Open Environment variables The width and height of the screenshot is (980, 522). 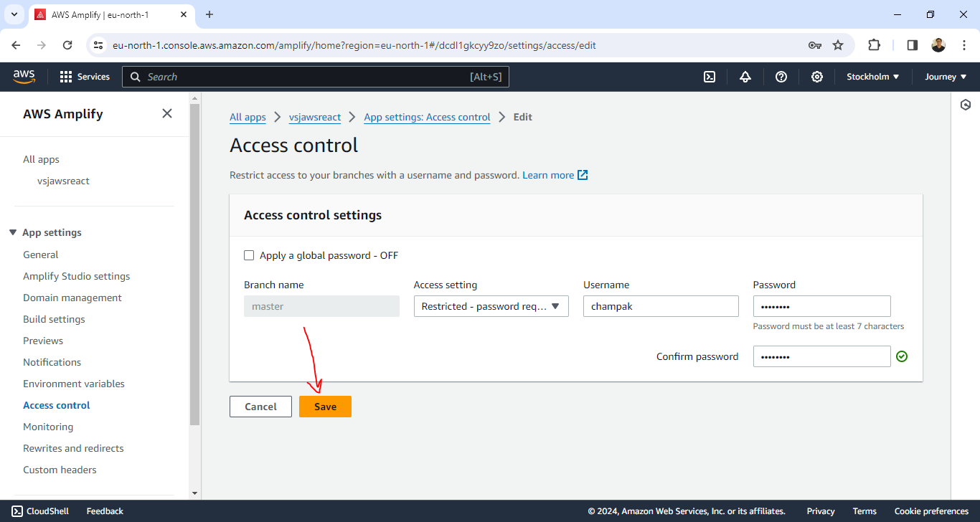click(x=74, y=384)
